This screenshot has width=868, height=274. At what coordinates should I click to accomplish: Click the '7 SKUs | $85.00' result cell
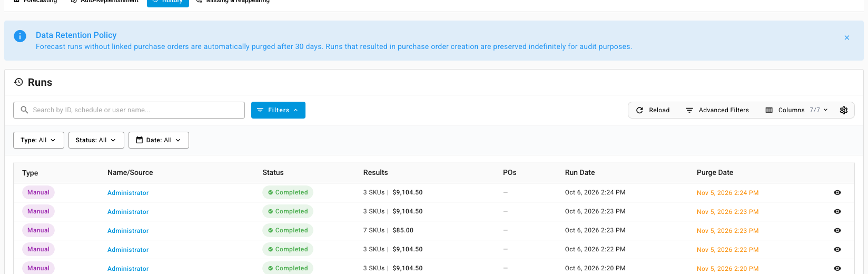(x=388, y=230)
